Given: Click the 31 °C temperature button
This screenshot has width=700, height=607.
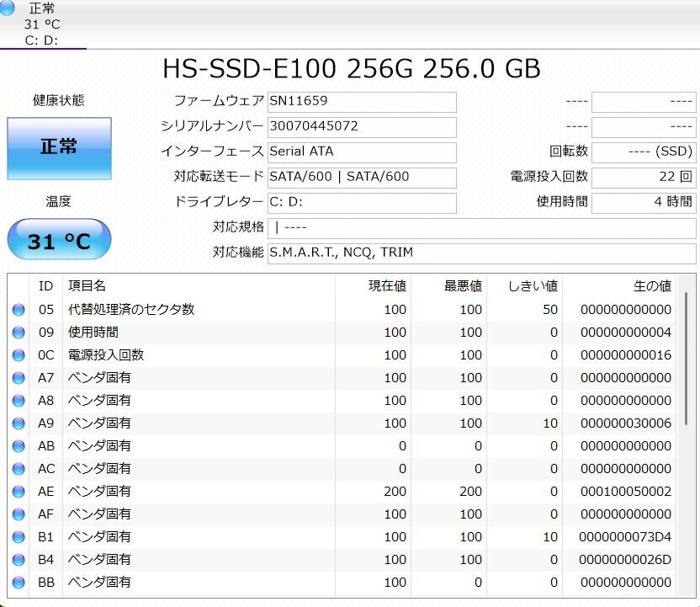Looking at the screenshot, I should click(x=59, y=241).
